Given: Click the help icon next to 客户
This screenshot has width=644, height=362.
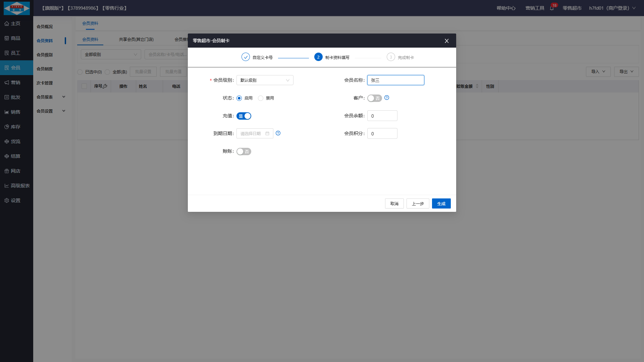Looking at the screenshot, I should [x=387, y=98].
